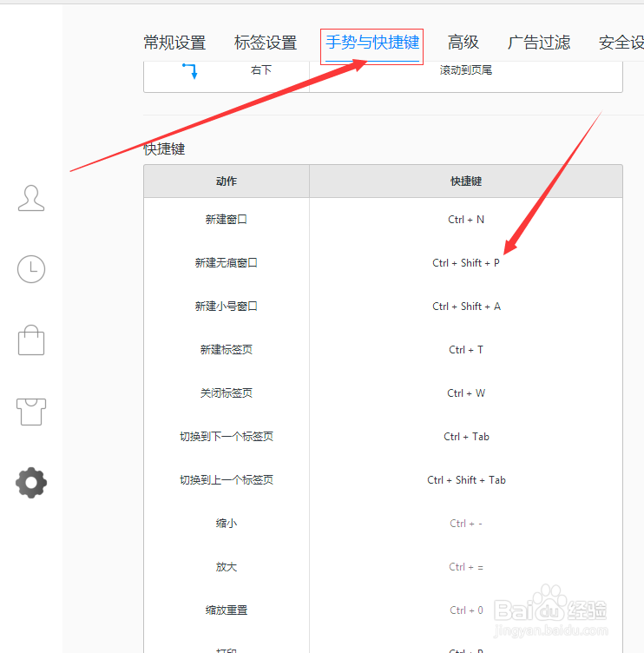The image size is (644, 653).
Task: Click the Ctrl + Shift + Tab shortcut cell
Action: click(466, 479)
